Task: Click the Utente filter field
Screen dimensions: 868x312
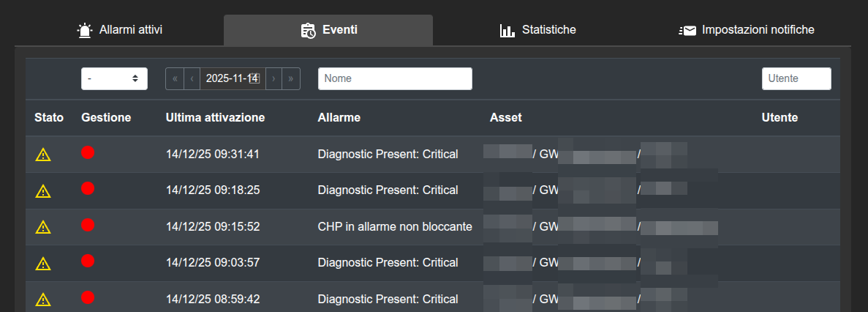Action: coord(796,78)
